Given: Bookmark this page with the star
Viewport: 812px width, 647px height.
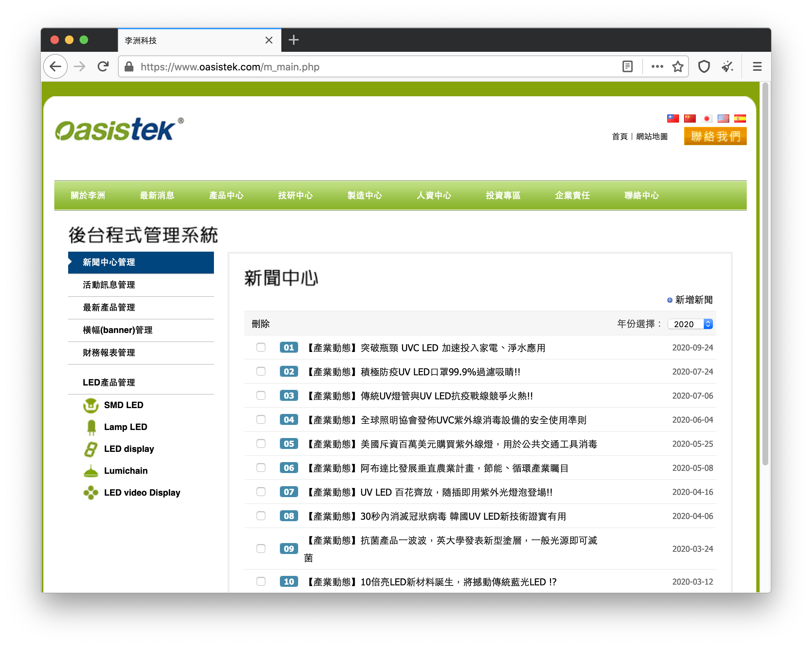Looking at the screenshot, I should coord(678,67).
